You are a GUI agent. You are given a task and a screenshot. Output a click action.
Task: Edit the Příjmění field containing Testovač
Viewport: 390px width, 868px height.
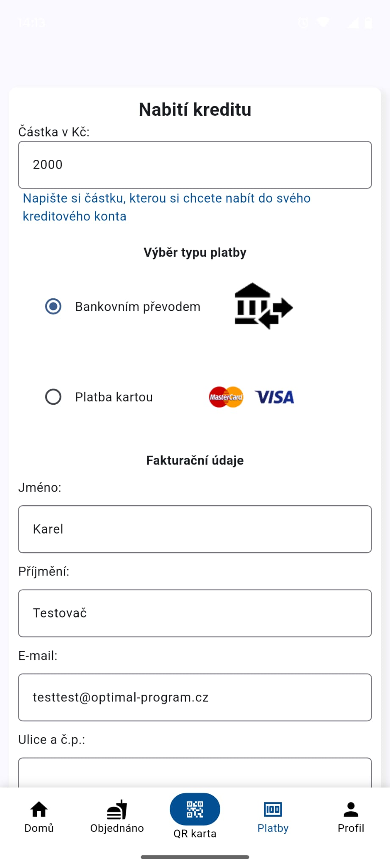click(x=195, y=613)
